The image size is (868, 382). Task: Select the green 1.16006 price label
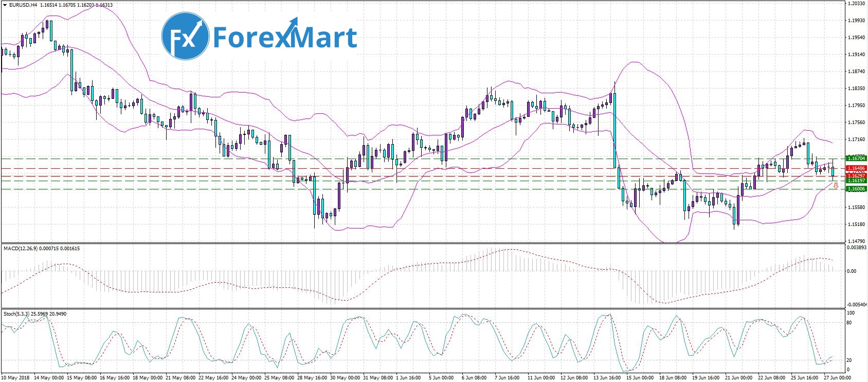(856, 189)
